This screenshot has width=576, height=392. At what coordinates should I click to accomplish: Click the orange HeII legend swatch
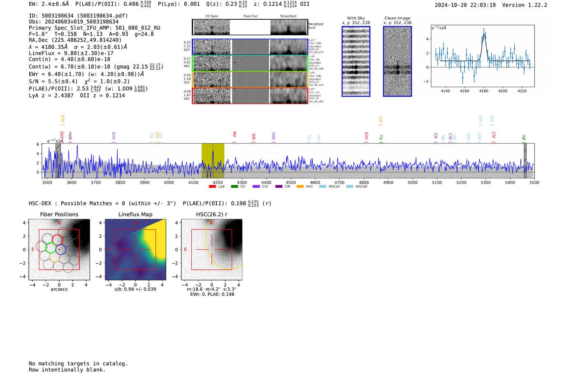tap(300, 187)
